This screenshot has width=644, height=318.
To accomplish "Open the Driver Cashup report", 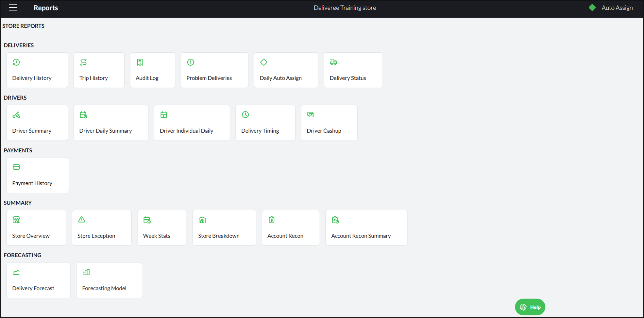I will [x=329, y=123].
